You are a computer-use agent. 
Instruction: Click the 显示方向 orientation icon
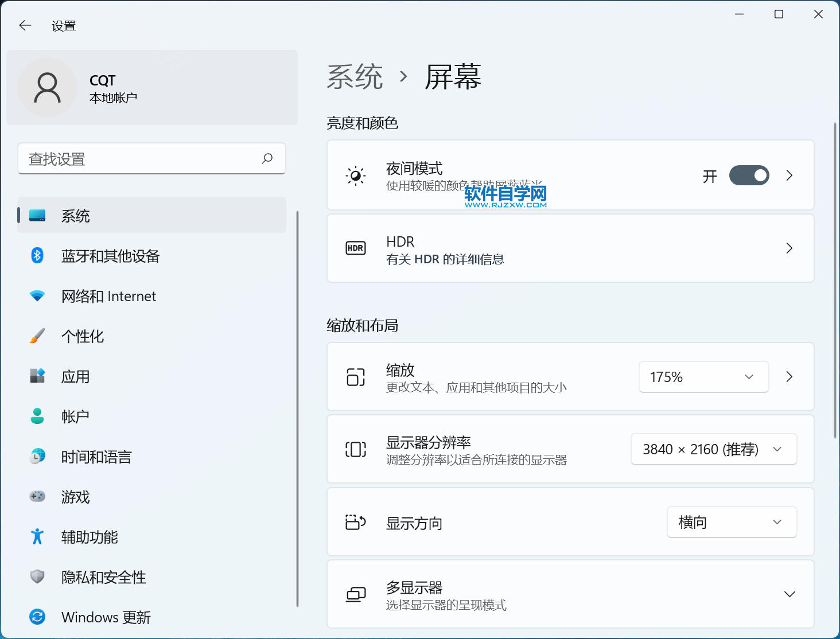coord(356,522)
